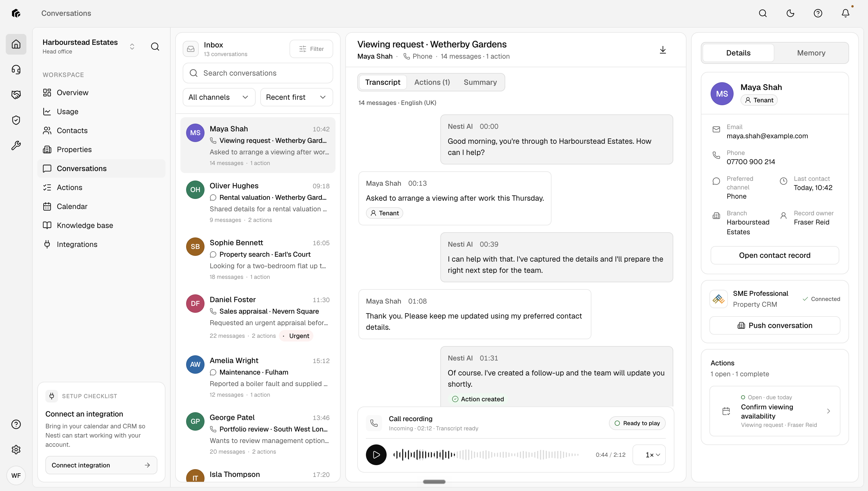This screenshot has width=868, height=491.
Task: Click the top bar search icon
Action: [763, 13]
